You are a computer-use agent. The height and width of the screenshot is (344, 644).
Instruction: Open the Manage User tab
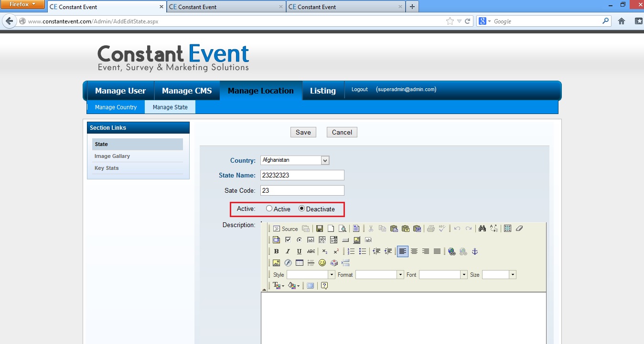[120, 91]
